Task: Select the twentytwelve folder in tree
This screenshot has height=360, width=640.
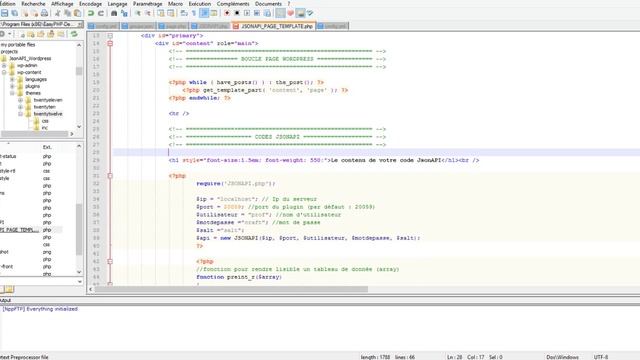Action: pos(48,114)
